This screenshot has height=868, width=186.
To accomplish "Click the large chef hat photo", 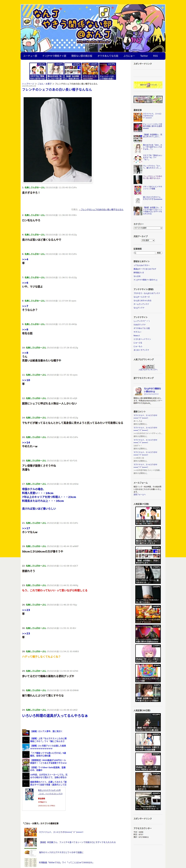I will (x=57, y=140).
